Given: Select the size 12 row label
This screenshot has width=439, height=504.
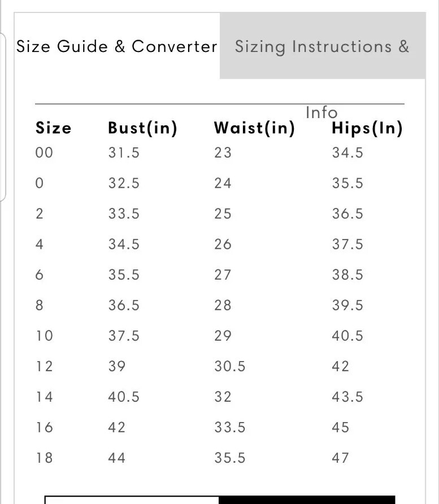Looking at the screenshot, I should (x=44, y=366).
